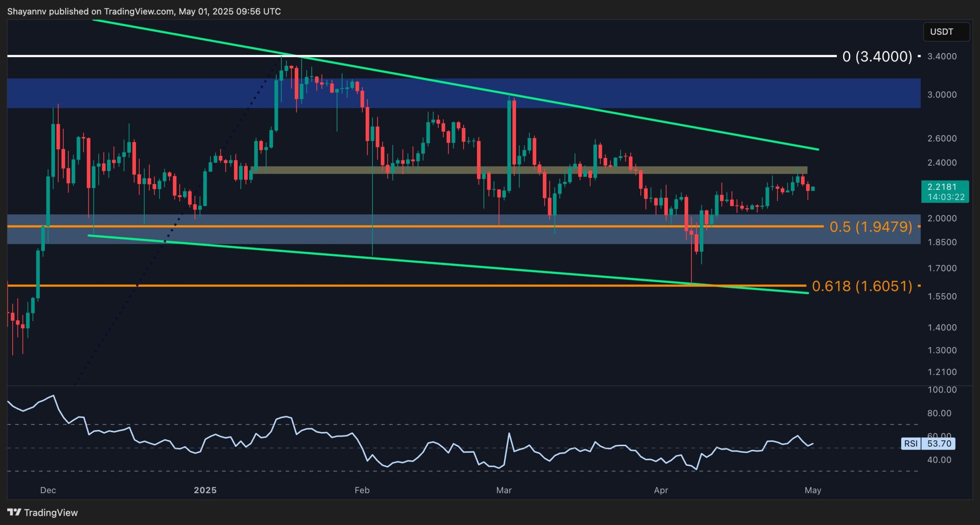Click the 2025 label on time axis

point(205,490)
